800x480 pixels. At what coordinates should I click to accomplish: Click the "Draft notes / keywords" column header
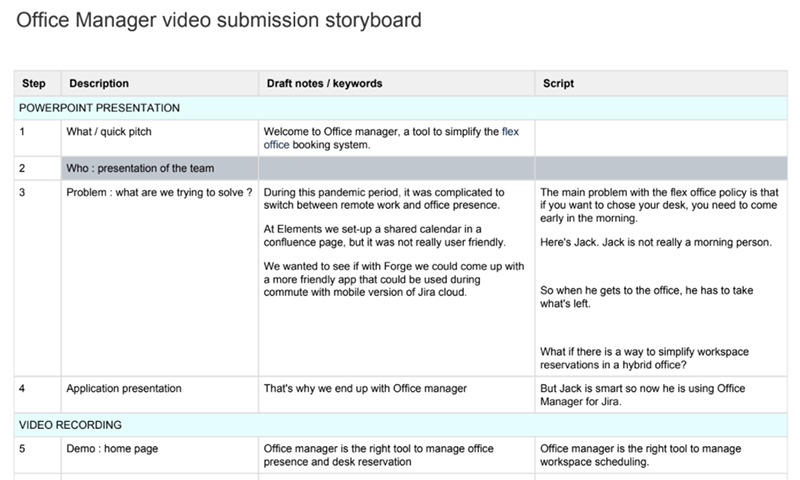coord(324,84)
